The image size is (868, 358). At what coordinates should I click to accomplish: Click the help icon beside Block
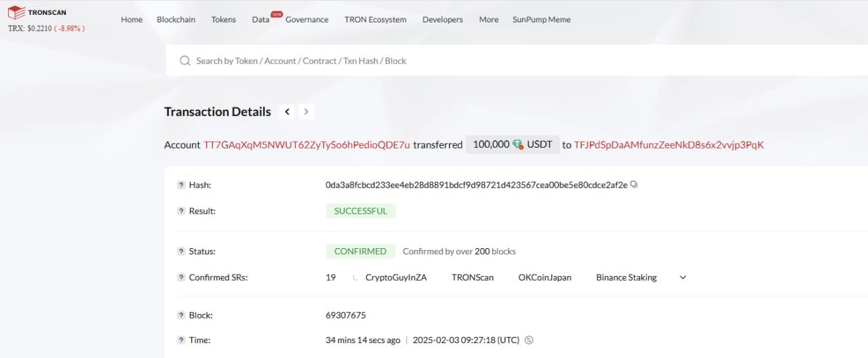click(x=181, y=315)
